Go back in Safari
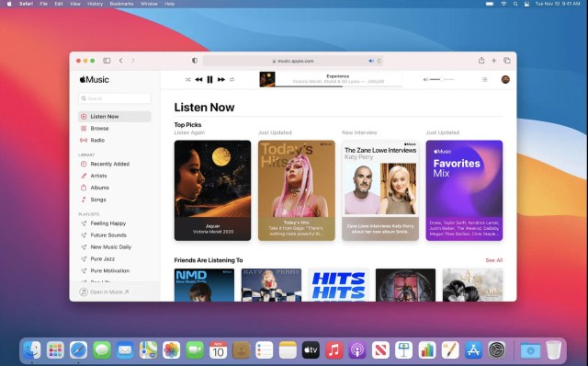The width and height of the screenshot is (588, 366). click(120, 61)
